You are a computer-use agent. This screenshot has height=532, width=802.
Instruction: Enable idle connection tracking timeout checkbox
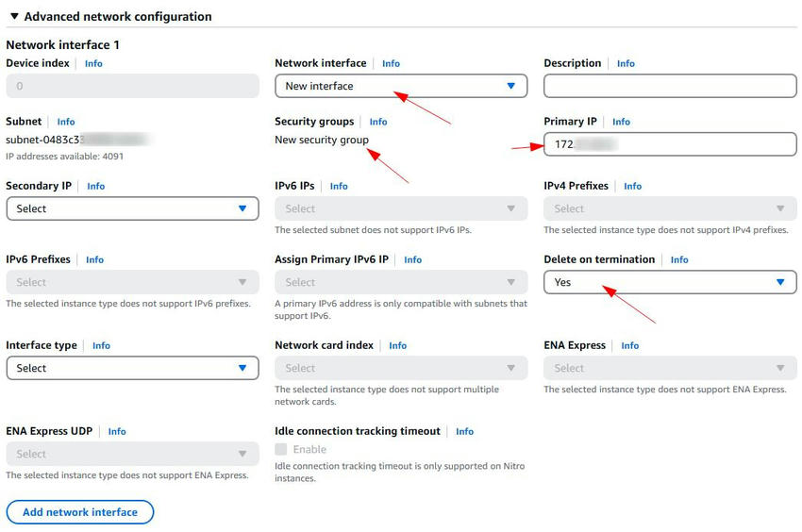(x=281, y=450)
